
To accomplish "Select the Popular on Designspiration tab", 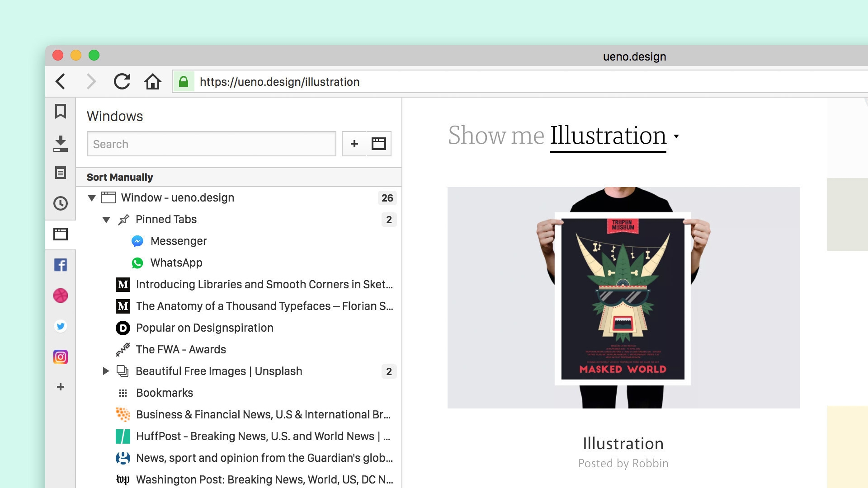I will (204, 328).
